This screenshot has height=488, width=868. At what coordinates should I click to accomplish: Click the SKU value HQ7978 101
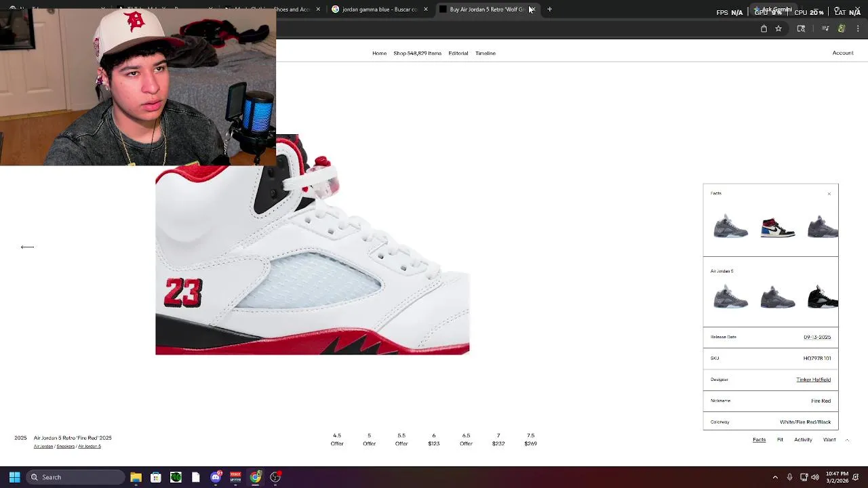pos(817,358)
